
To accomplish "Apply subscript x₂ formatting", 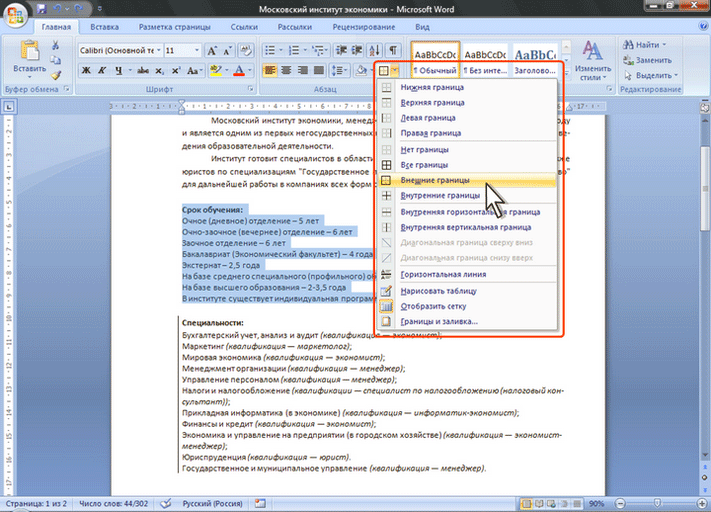I will 159,71.
